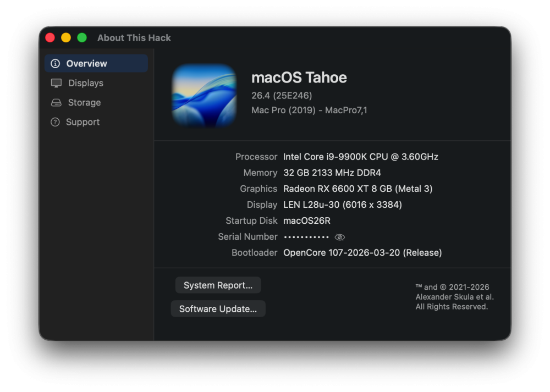Click the hidden serial number dots

(306, 237)
